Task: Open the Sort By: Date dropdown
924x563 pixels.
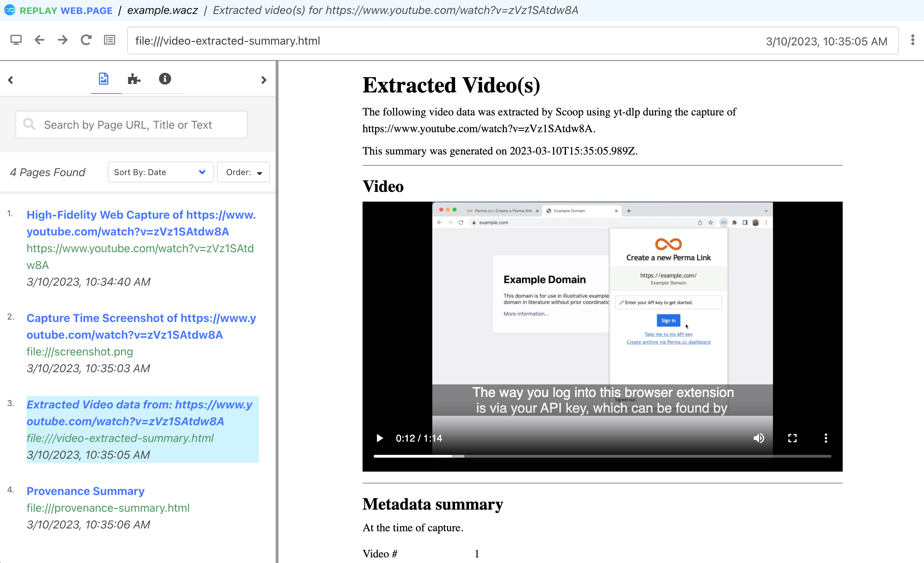Action: pyautogui.click(x=161, y=172)
